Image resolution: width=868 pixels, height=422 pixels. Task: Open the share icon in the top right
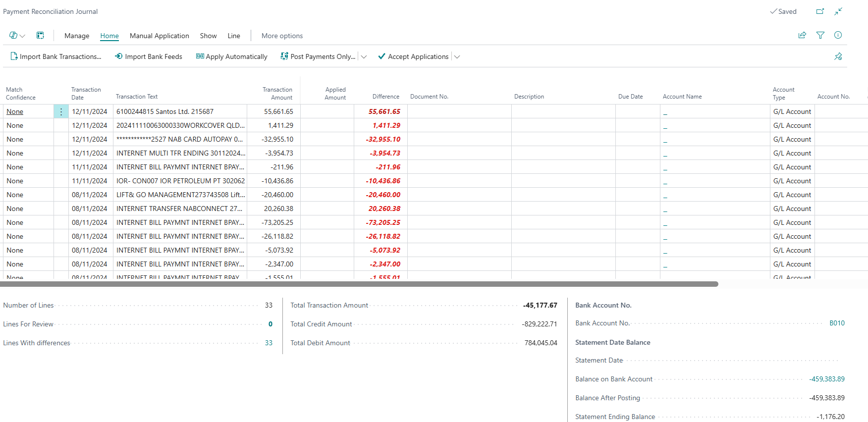point(802,35)
